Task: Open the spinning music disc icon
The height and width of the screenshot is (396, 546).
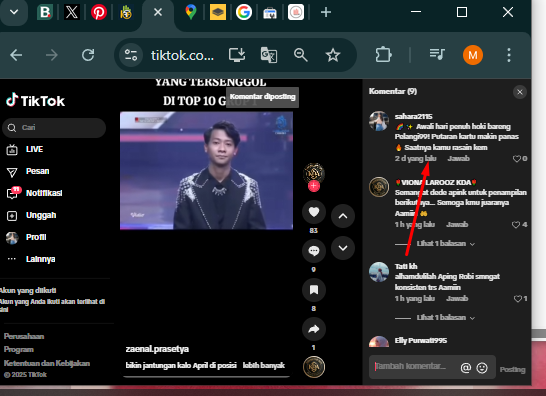Action: point(314,367)
